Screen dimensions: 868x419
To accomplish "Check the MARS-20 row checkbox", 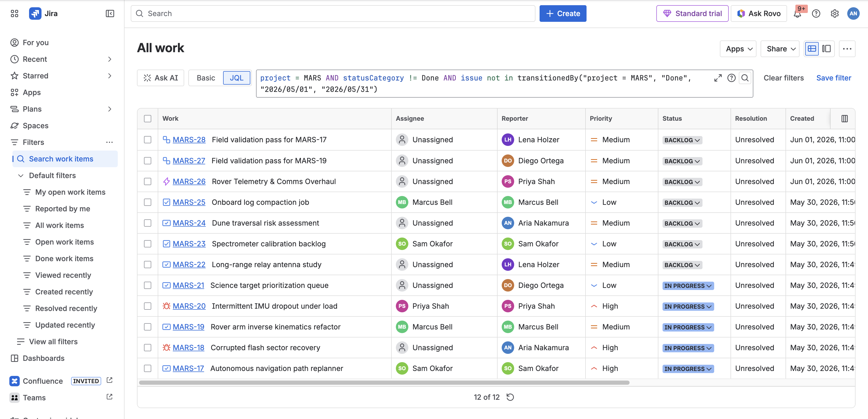I will pos(148,306).
